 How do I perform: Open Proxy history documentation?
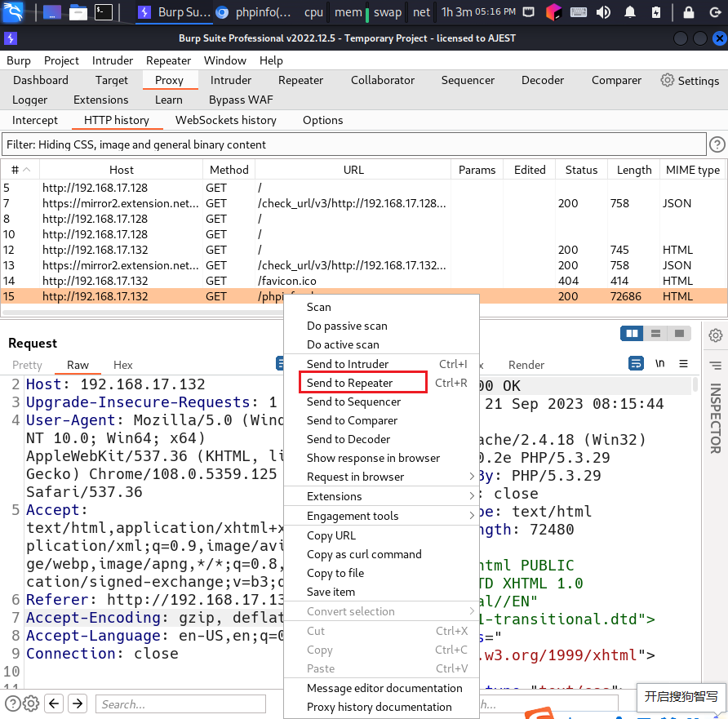pyautogui.click(x=381, y=707)
